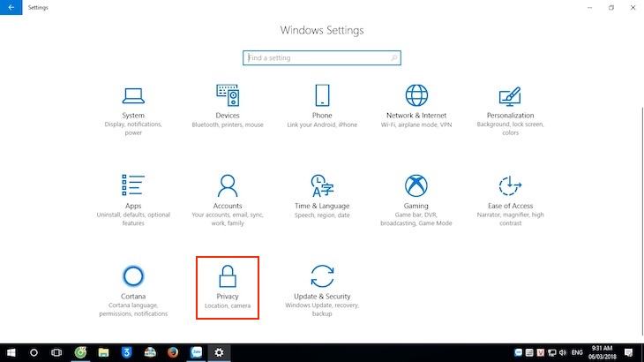The width and height of the screenshot is (644, 362).
Task: Open Accounts settings
Action: coord(228,200)
